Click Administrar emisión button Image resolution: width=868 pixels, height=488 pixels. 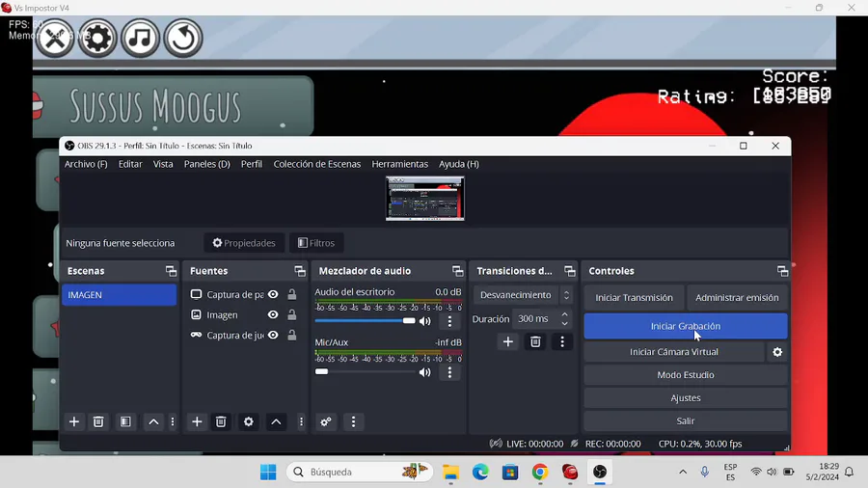click(737, 298)
